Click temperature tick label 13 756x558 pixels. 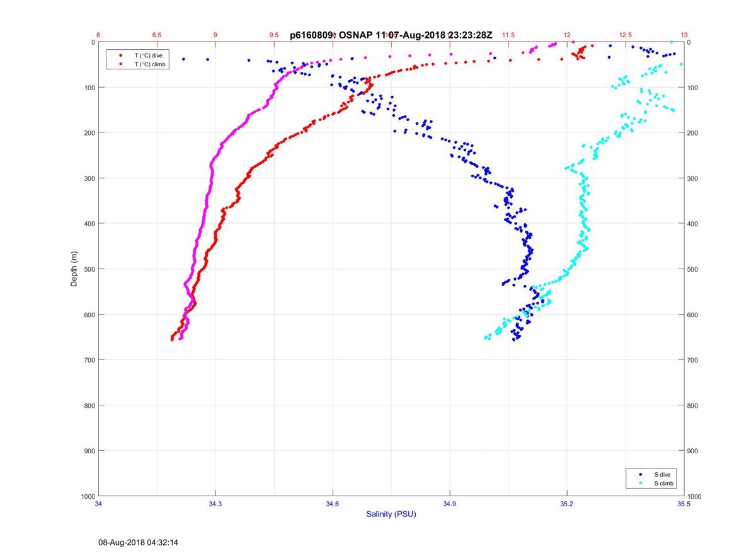point(684,35)
